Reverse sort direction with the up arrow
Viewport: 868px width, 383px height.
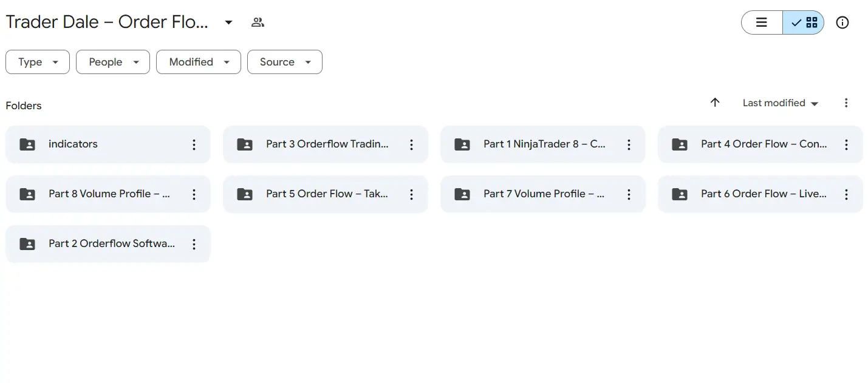click(x=715, y=103)
